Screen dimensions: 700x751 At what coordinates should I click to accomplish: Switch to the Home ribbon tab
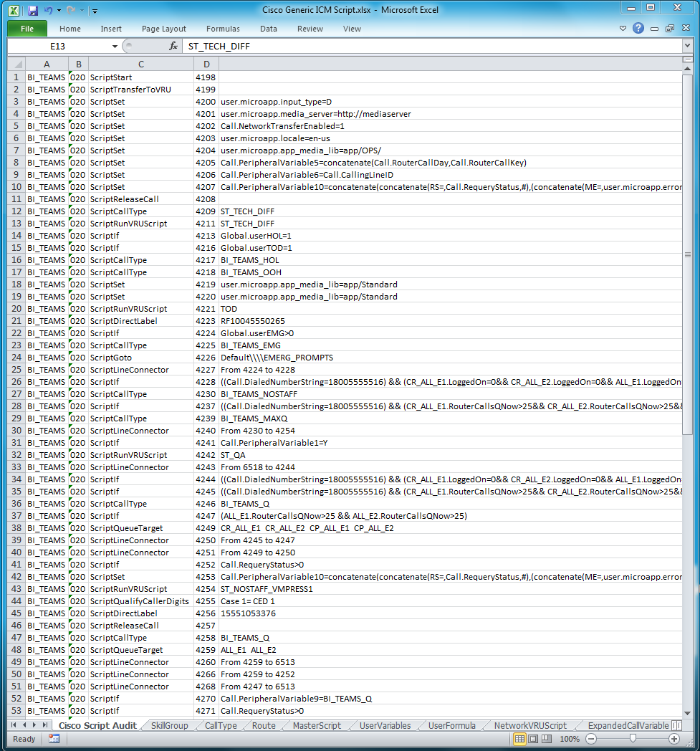pyautogui.click(x=70, y=29)
